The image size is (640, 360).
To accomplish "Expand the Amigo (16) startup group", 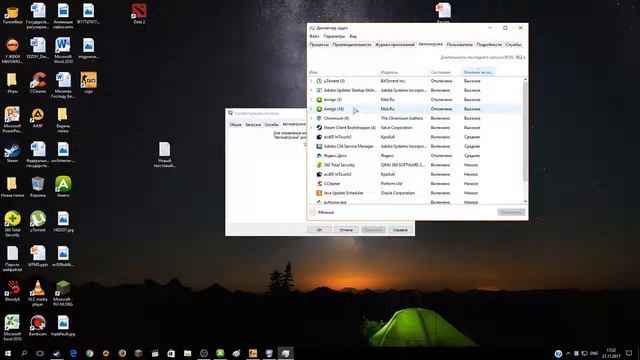I will [x=311, y=109].
